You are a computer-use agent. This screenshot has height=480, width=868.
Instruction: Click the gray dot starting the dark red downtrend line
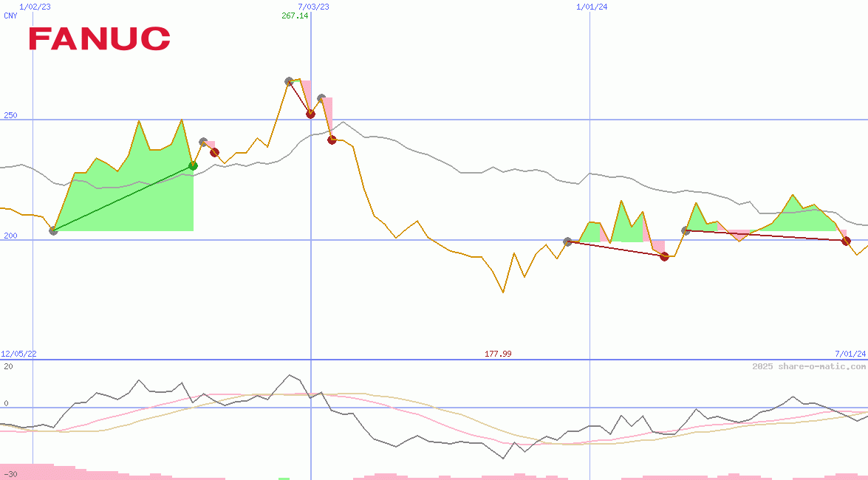tap(566, 240)
